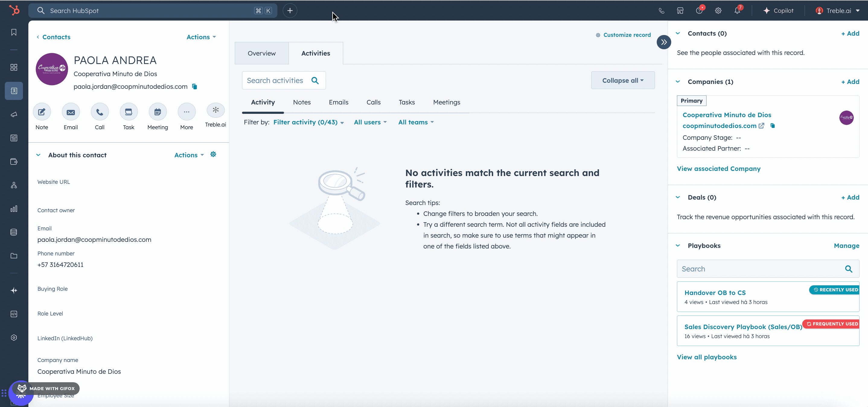This screenshot has height=407, width=868.
Task: Schedule with the Meeting icon
Action: [157, 112]
